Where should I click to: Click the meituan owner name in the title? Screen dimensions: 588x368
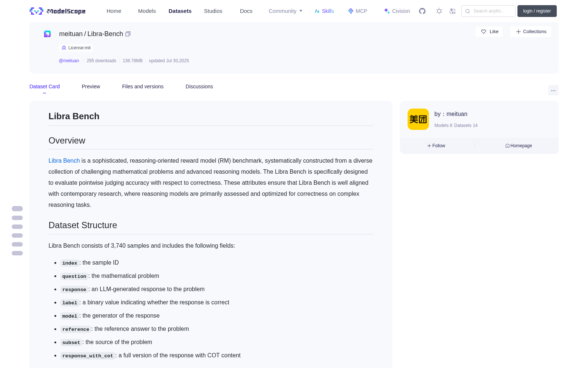point(71,34)
